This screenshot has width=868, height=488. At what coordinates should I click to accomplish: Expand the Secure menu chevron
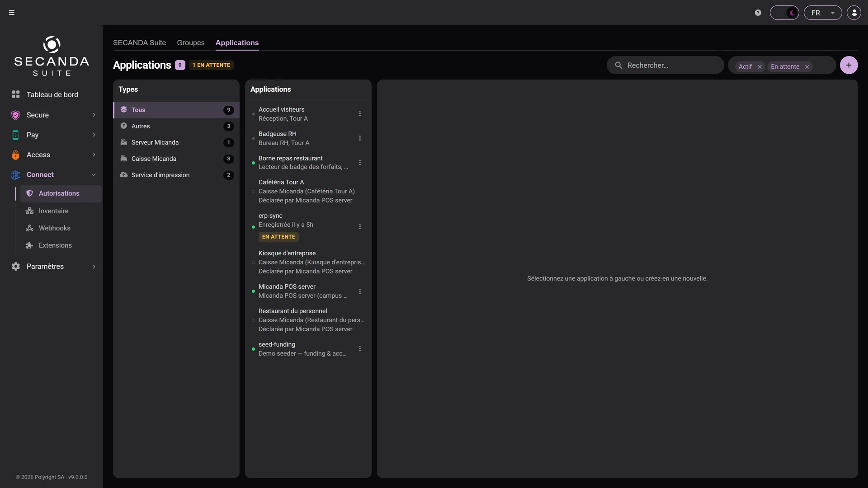point(94,115)
